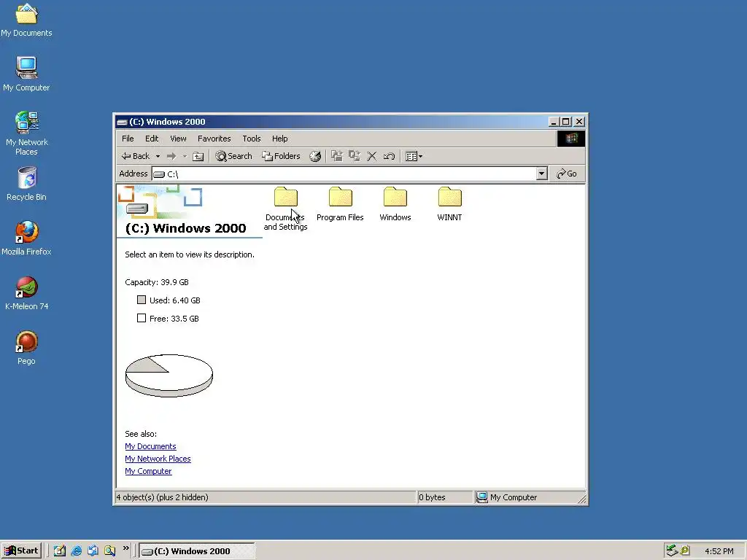The image size is (747, 560).
Task: Click the 'Capacity: 39.9 GB' text
Action: click(x=157, y=282)
